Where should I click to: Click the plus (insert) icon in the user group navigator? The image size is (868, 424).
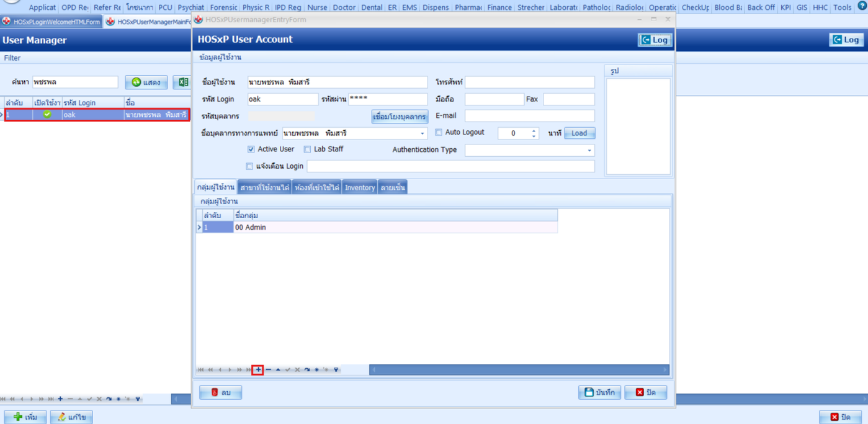pos(258,369)
